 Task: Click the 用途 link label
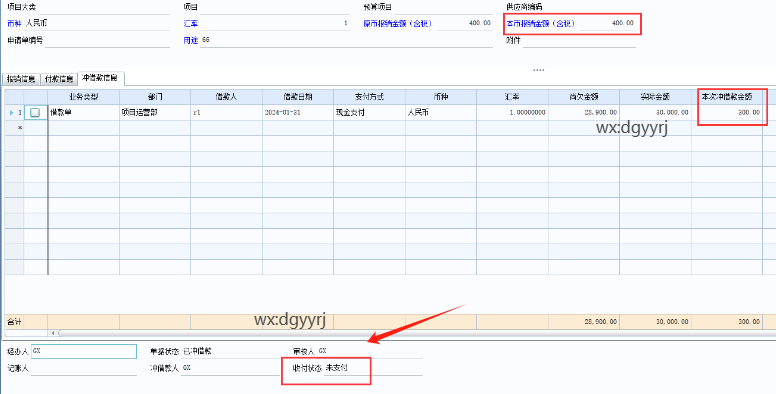191,40
